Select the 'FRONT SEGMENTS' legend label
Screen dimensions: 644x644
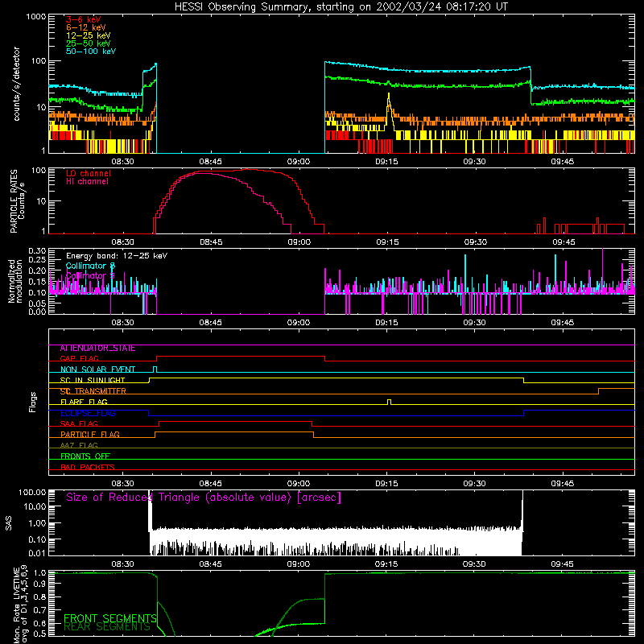(x=110, y=618)
